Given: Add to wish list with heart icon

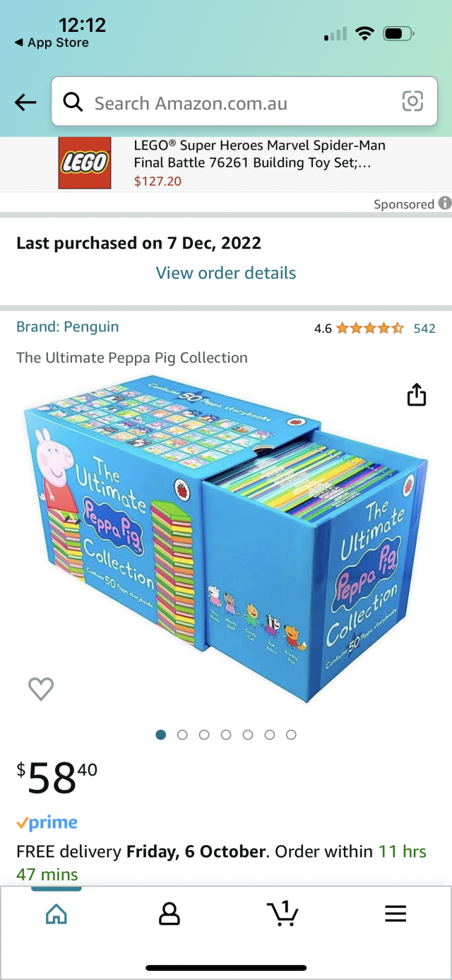Looking at the screenshot, I should [41, 688].
